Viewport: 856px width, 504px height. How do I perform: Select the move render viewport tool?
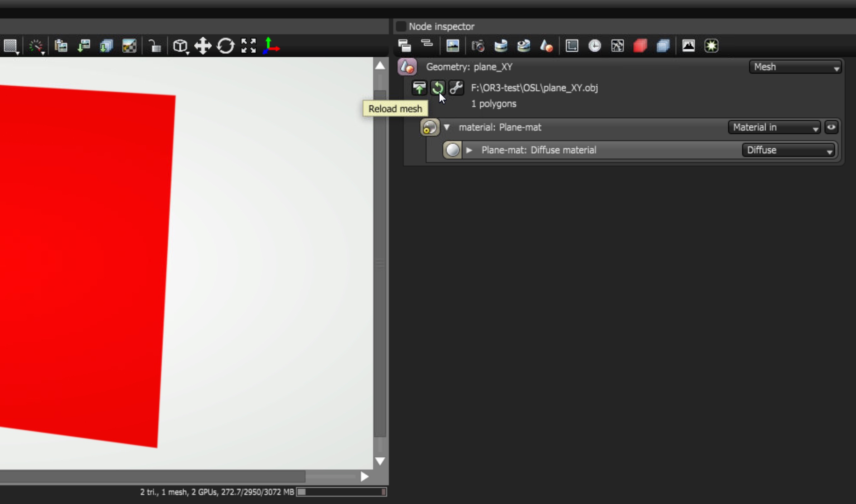pos(203,46)
